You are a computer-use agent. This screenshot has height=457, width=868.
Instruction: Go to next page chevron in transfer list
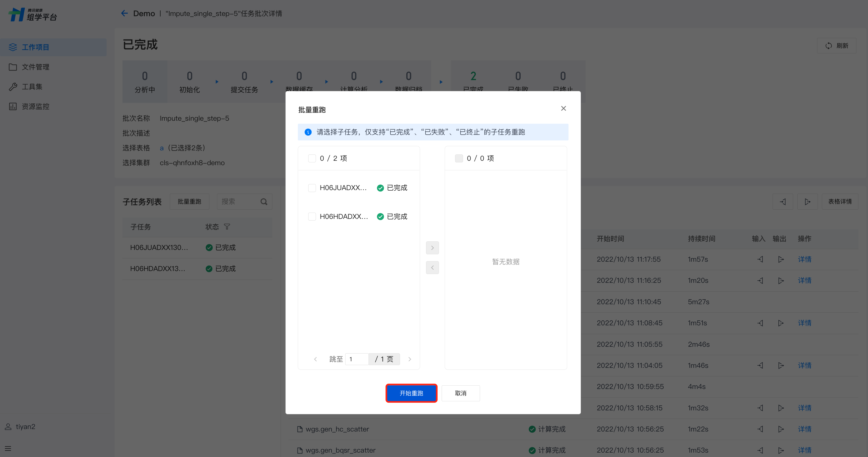pyautogui.click(x=410, y=359)
